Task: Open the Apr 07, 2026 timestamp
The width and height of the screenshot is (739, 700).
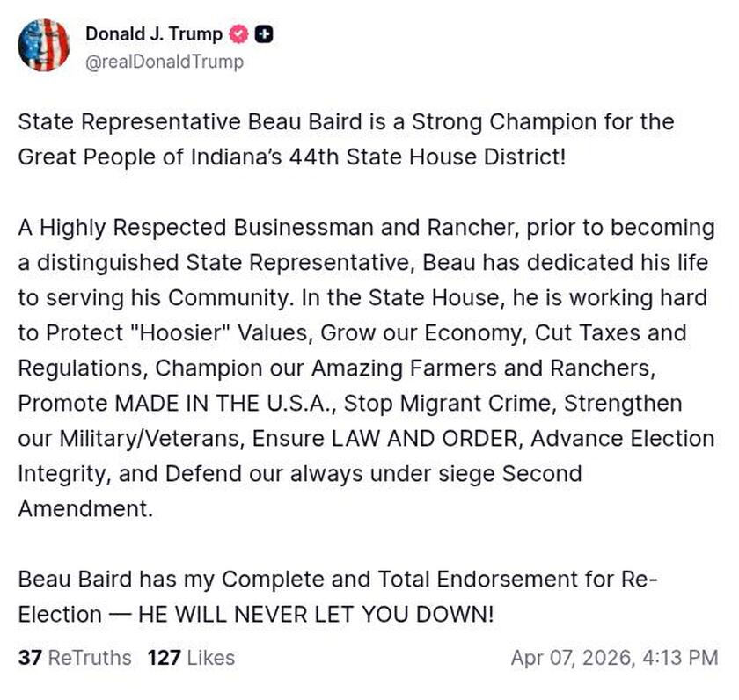Action: point(613,658)
